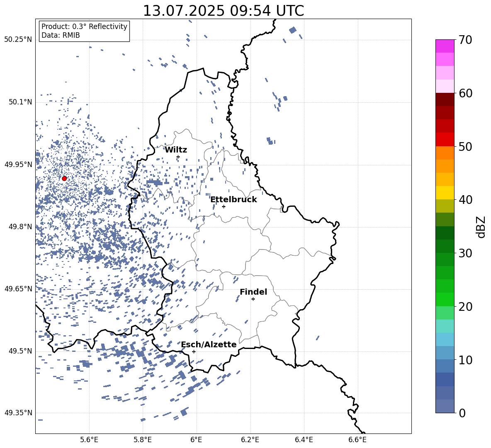Click the Ettelbruck city label
This screenshot has height=448, width=491.
[x=233, y=200]
